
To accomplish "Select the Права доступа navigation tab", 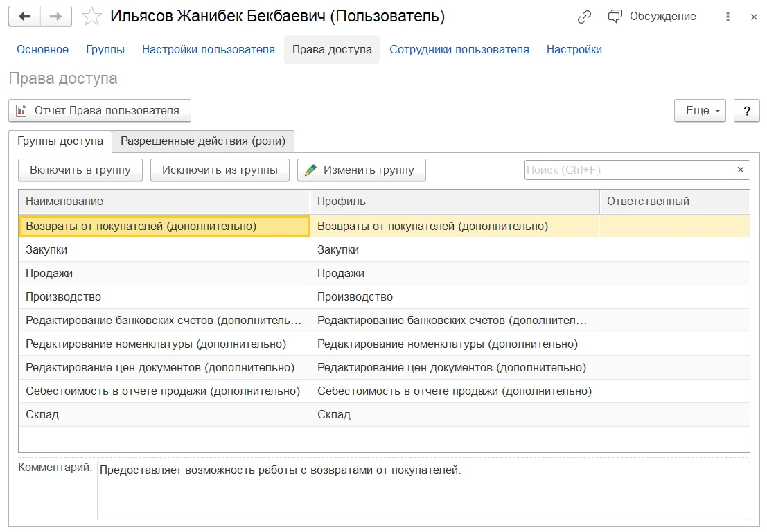I will pyautogui.click(x=332, y=49).
